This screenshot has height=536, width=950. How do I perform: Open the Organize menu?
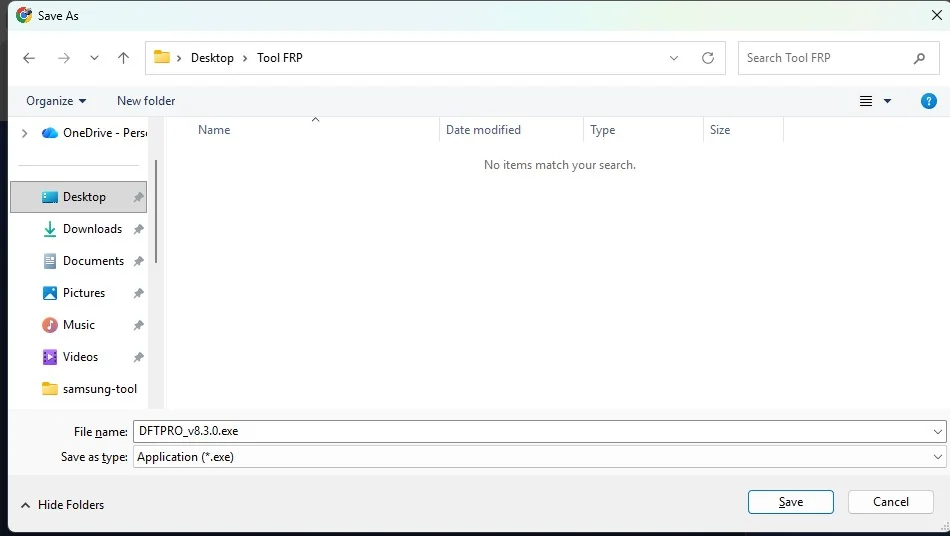(56, 101)
